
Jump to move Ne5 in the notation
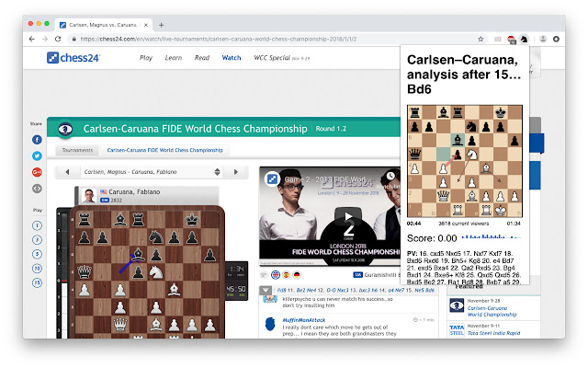[x=419, y=291]
